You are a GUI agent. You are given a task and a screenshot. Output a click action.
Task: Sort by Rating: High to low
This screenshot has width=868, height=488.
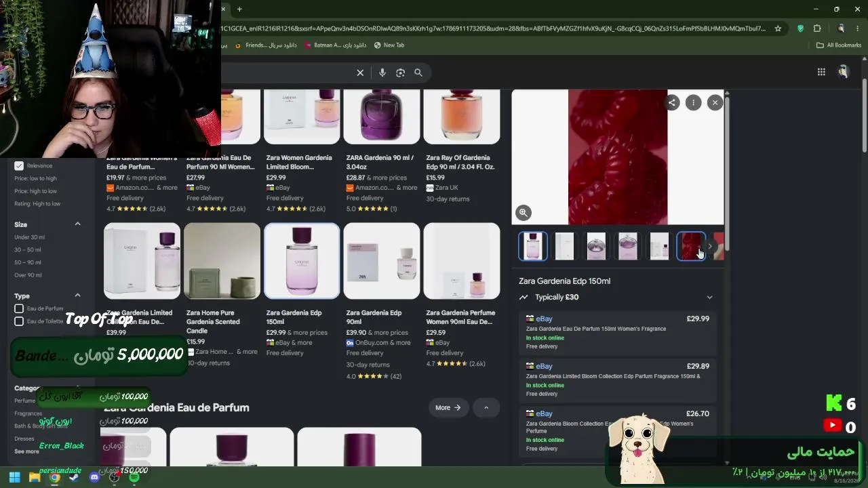37,203
